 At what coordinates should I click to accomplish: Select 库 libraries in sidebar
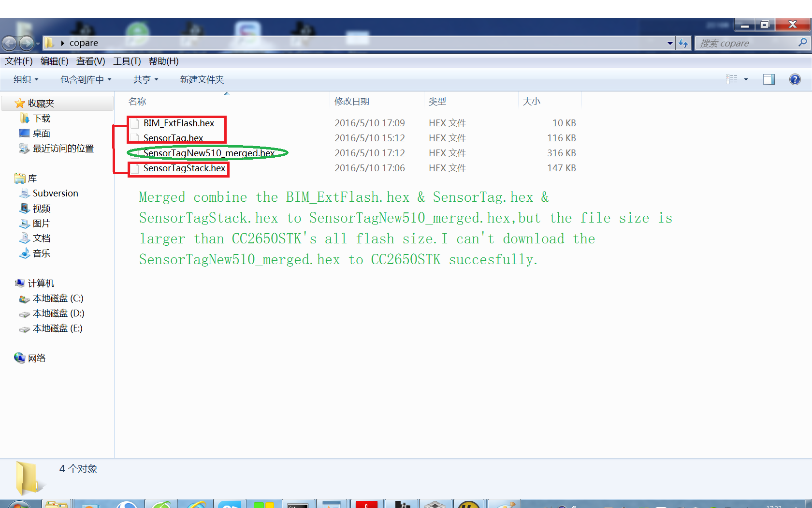pyautogui.click(x=32, y=178)
